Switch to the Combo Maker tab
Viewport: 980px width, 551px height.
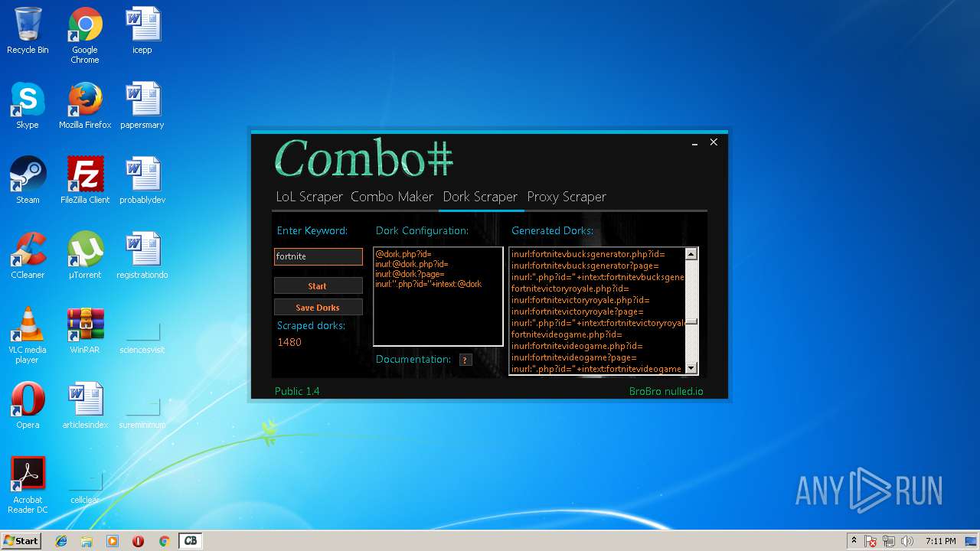(392, 197)
